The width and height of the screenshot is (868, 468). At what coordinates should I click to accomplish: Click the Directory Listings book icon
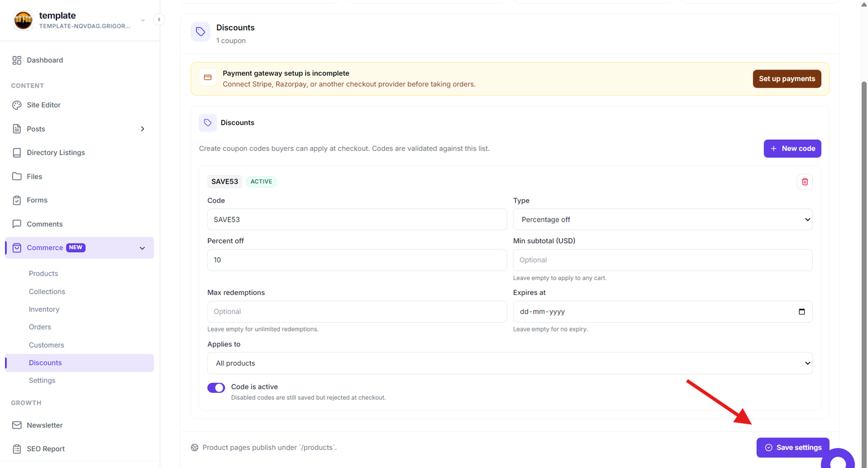coord(17,153)
